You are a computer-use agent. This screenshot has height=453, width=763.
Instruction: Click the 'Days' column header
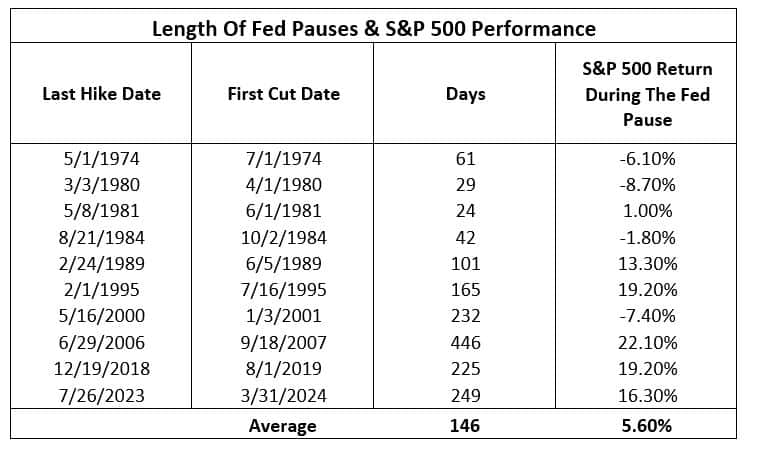(466, 94)
